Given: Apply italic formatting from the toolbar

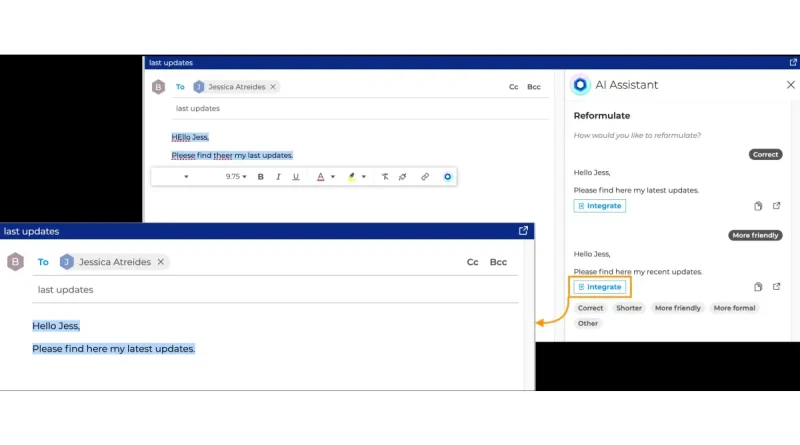Looking at the screenshot, I should pyautogui.click(x=278, y=177).
